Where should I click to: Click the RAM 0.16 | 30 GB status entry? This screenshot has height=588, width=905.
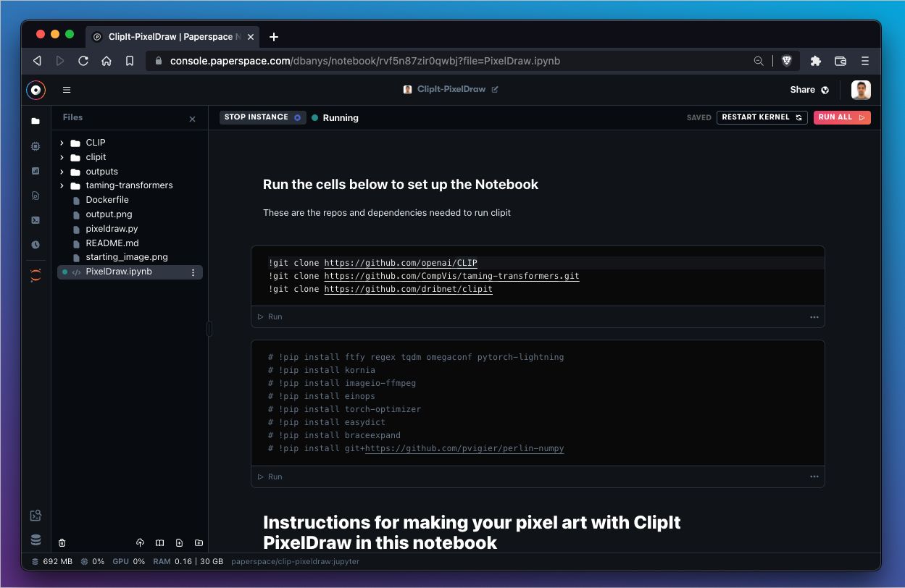(x=188, y=561)
